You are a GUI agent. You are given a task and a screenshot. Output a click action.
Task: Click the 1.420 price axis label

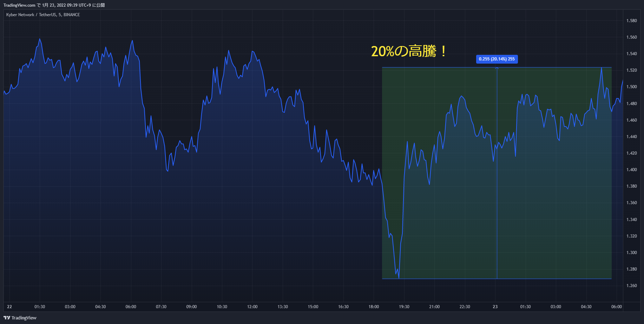632,153
